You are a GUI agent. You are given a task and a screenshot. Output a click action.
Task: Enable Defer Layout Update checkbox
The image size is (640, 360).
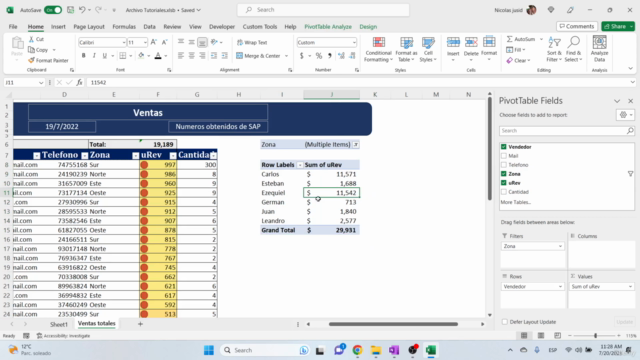coord(505,322)
